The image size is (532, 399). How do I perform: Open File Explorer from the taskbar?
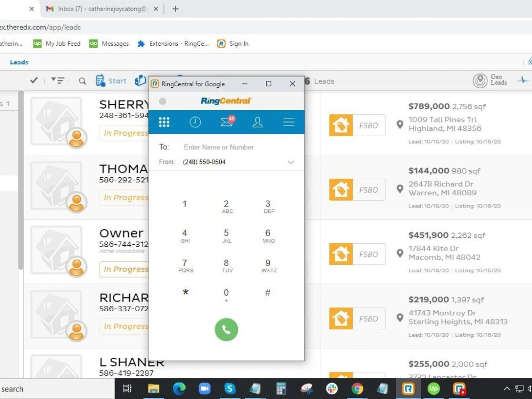[x=153, y=388]
